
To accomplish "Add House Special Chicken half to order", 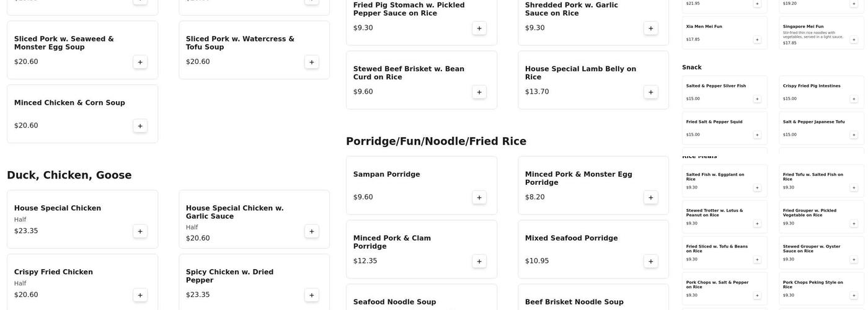I will 140,231.
